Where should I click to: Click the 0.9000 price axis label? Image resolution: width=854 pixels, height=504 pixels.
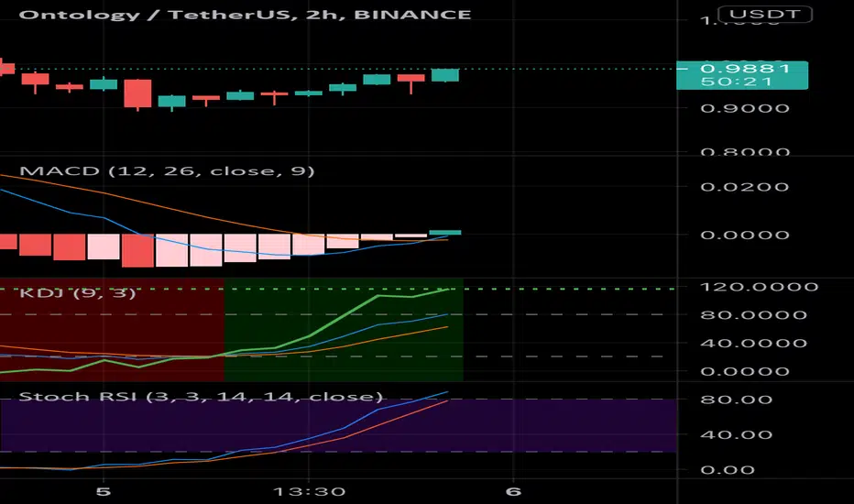tap(745, 108)
